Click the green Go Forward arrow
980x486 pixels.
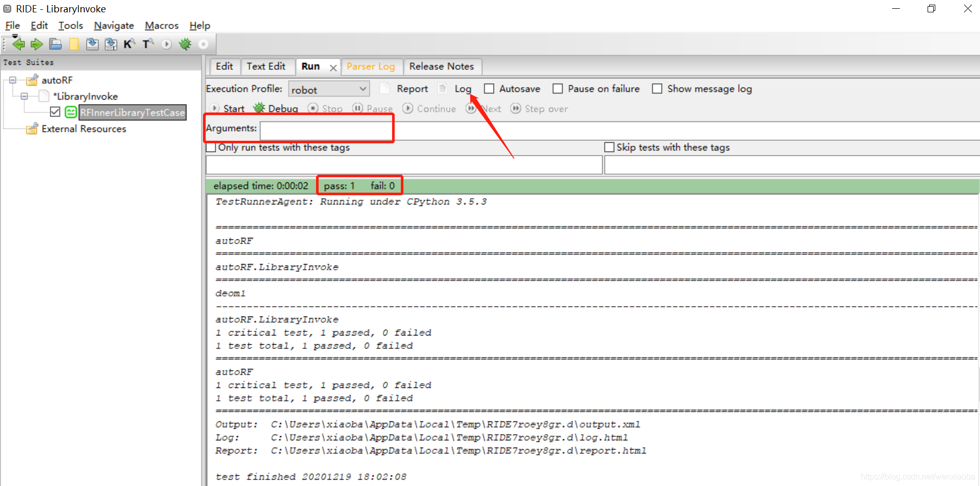[x=36, y=45]
